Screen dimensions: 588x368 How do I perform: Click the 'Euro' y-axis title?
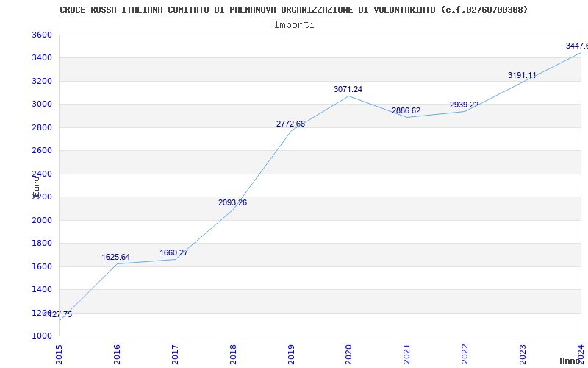36,187
